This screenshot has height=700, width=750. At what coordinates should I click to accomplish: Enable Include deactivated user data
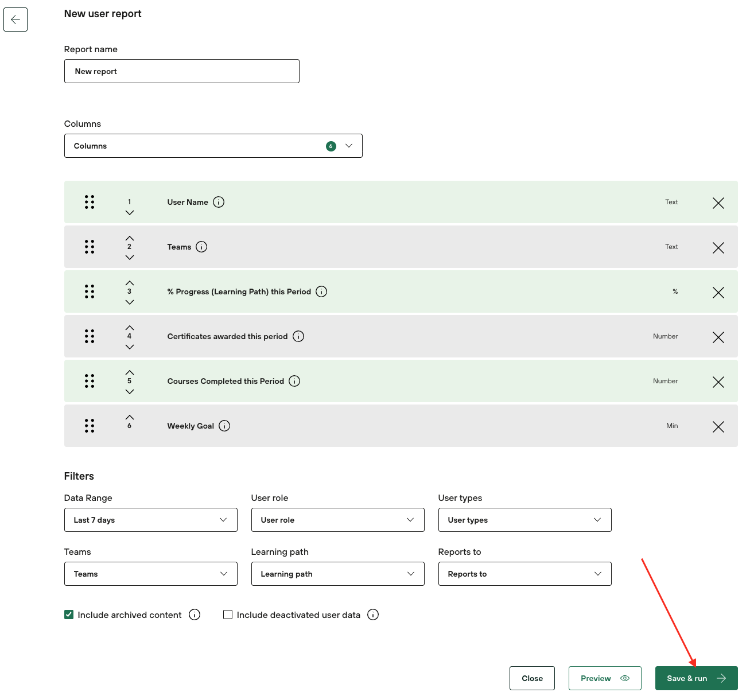pyautogui.click(x=228, y=615)
